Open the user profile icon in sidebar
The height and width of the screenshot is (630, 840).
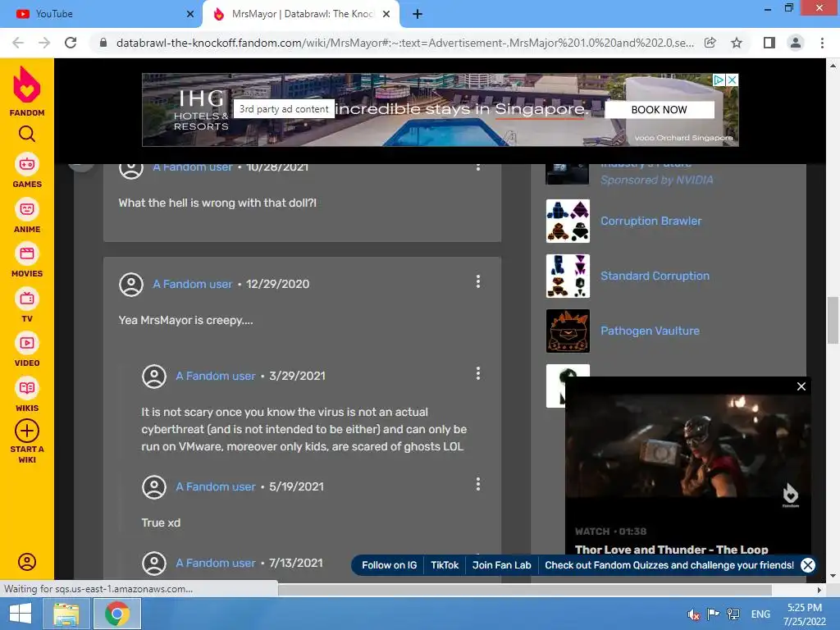[x=27, y=561]
